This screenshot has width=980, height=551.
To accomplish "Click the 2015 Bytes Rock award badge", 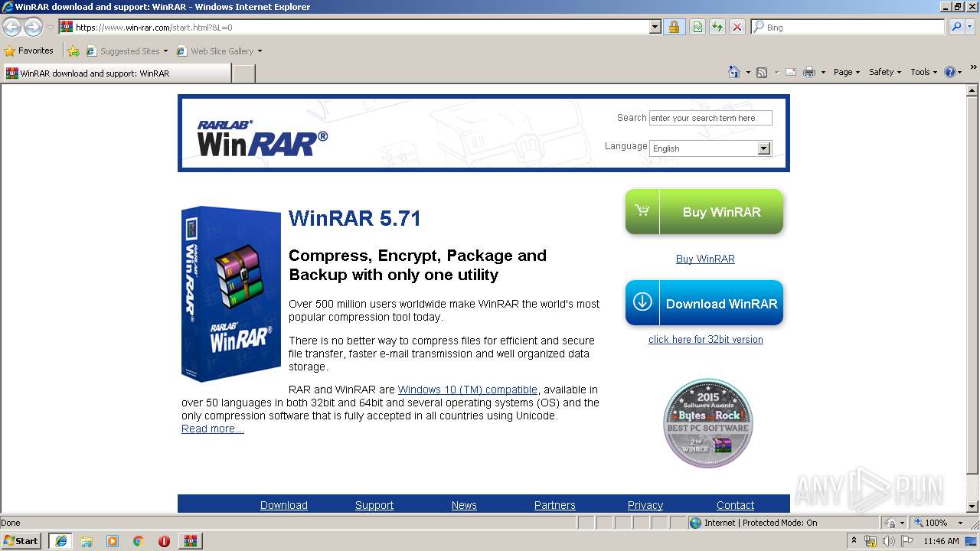I will [708, 423].
